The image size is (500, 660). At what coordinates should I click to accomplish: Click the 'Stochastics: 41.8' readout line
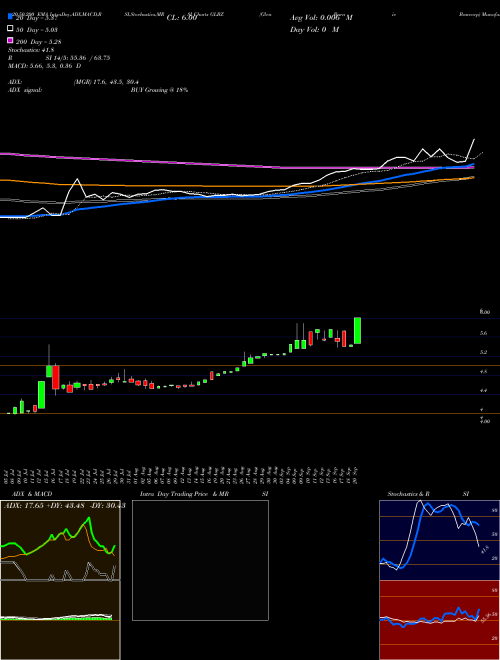(x=29, y=50)
